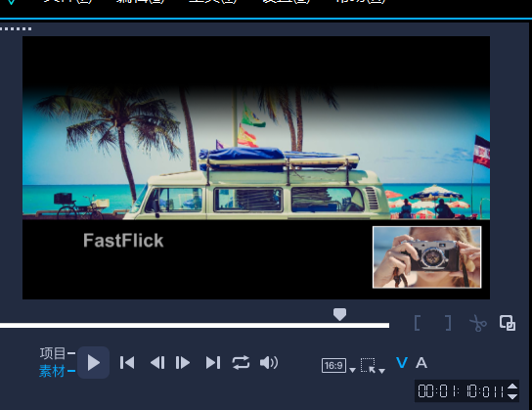Set the mark-in left bracket
532x410 pixels.
click(x=418, y=323)
